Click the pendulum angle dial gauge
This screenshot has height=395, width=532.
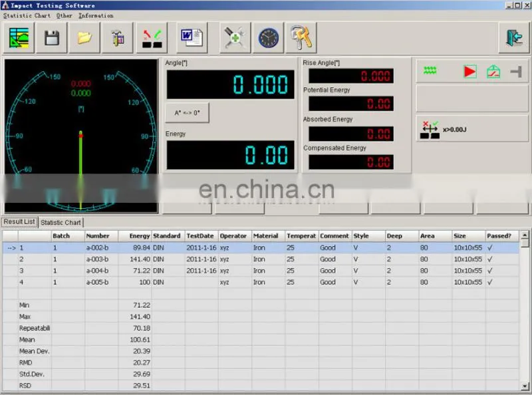point(80,136)
